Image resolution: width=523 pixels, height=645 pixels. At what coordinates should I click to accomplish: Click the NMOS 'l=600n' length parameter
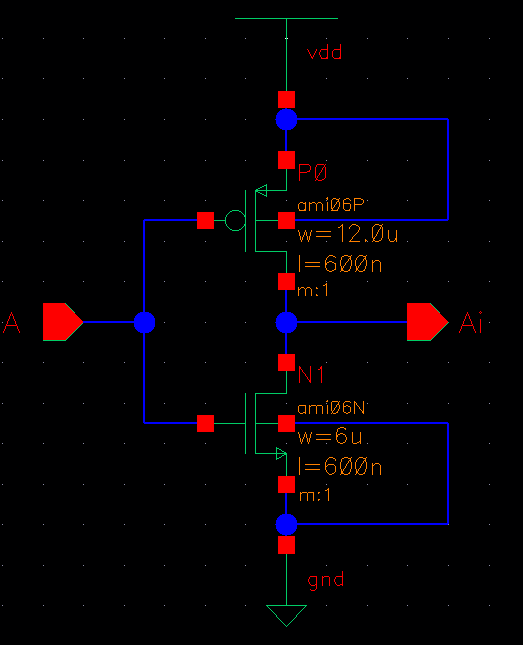(339, 467)
